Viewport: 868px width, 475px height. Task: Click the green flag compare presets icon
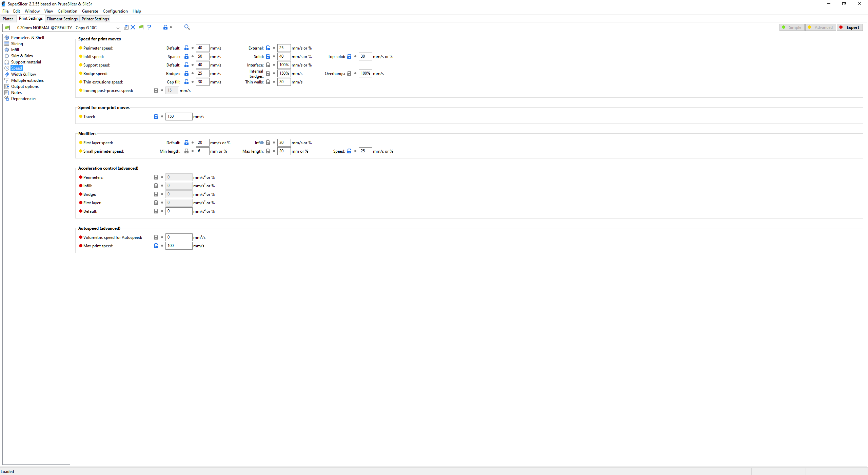[x=141, y=27]
